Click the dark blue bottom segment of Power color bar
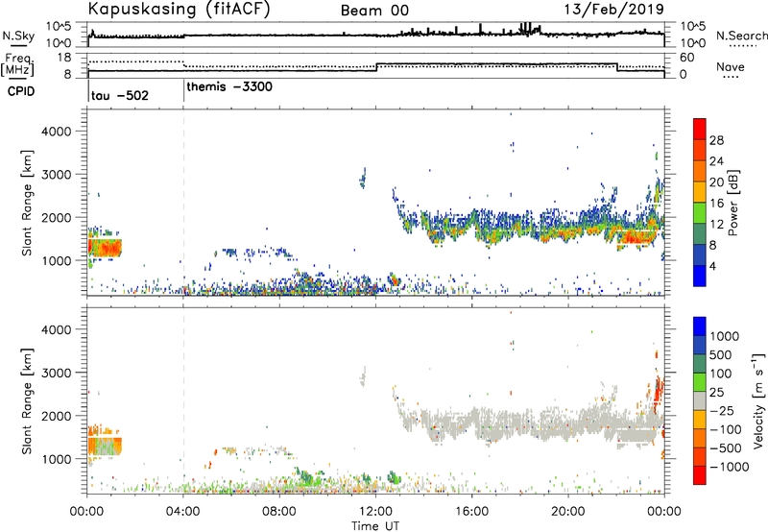The image size is (768, 532). 700,276
